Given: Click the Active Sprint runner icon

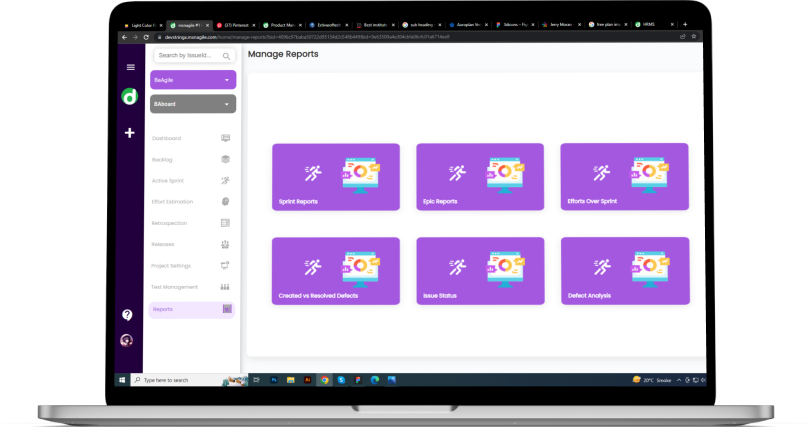Looking at the screenshot, I should pos(225,180).
